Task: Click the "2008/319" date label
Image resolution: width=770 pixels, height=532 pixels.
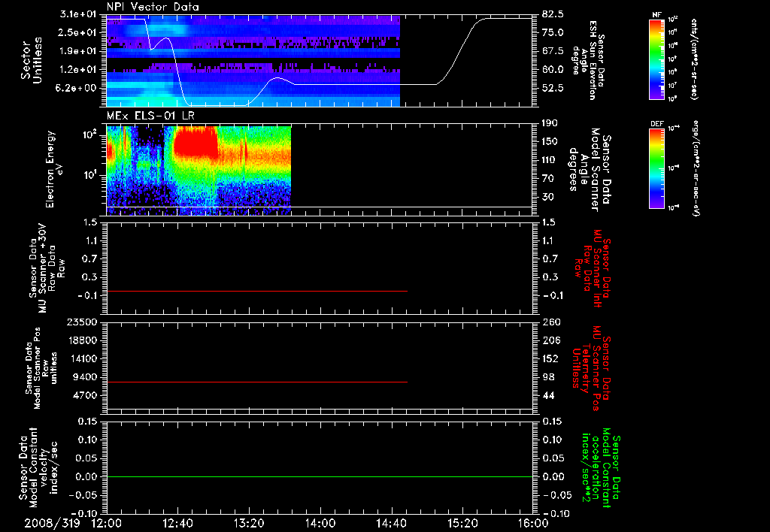Action: tap(52, 523)
